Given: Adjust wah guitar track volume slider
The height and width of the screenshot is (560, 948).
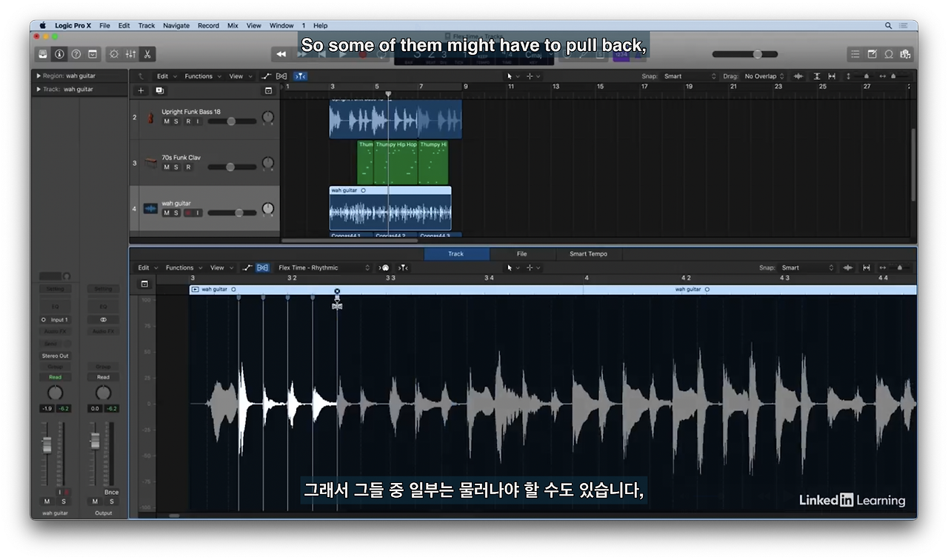Looking at the screenshot, I should click(232, 213).
